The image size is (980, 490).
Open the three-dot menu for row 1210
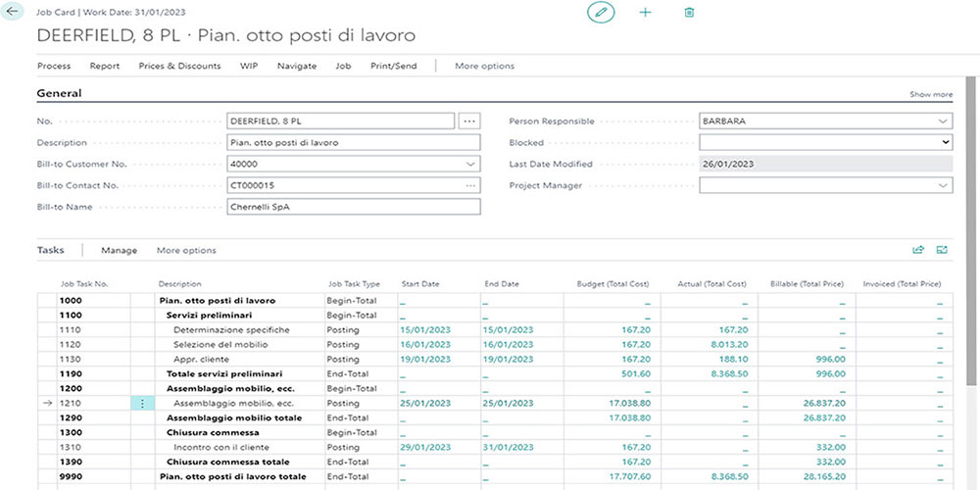coord(143,403)
